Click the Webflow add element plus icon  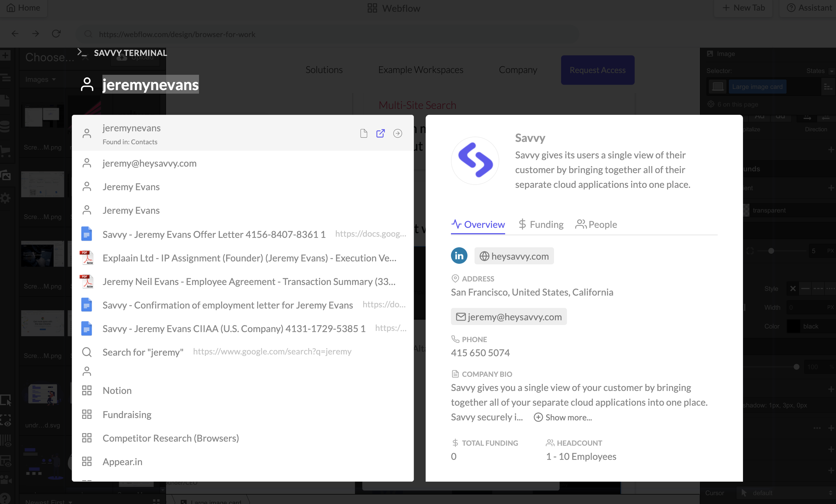(x=5, y=55)
